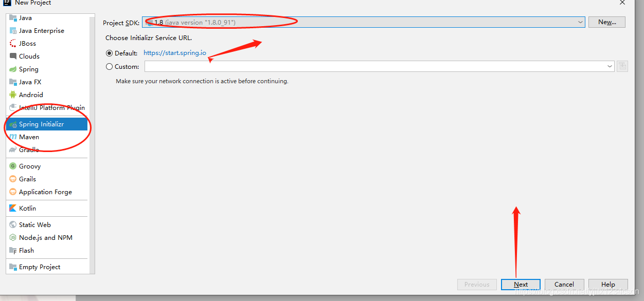The height and width of the screenshot is (301, 644).
Task: Choose Clouds in the project list
Action: pos(47,57)
